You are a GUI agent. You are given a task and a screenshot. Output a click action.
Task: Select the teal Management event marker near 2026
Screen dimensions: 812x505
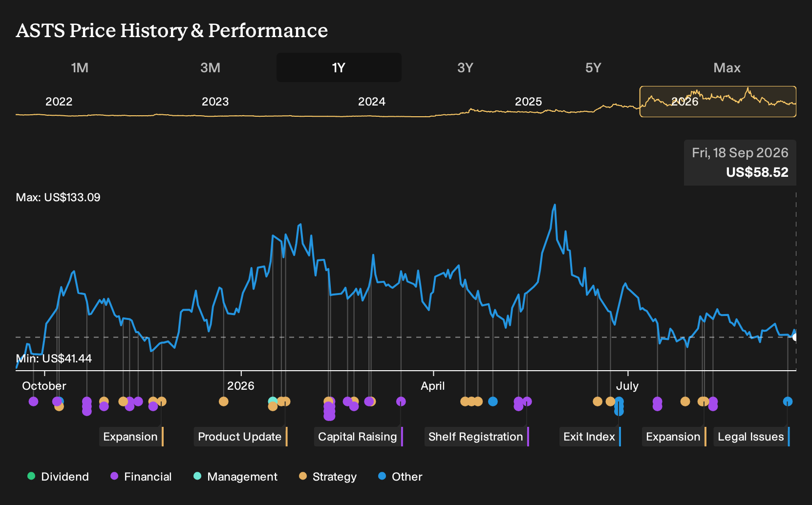(272, 401)
